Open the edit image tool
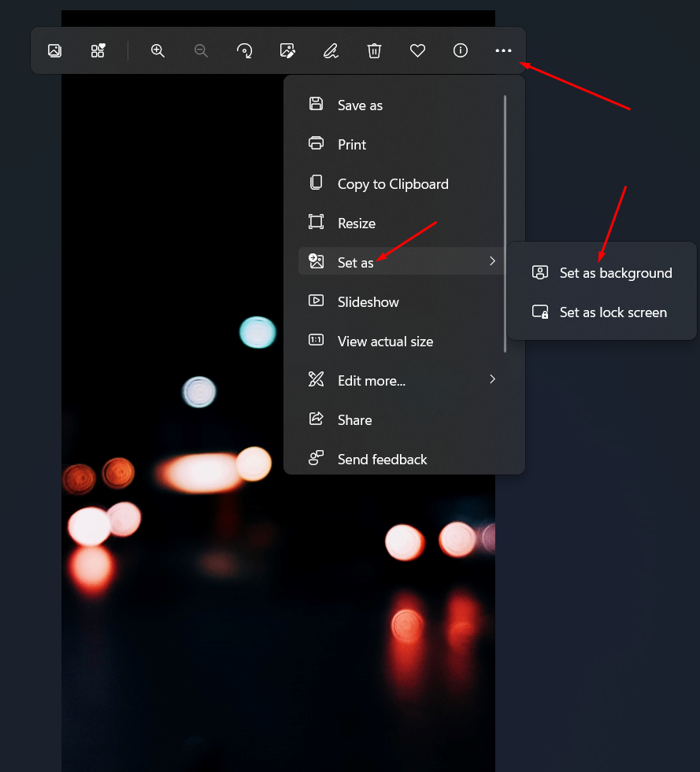The image size is (700, 772). coord(287,50)
